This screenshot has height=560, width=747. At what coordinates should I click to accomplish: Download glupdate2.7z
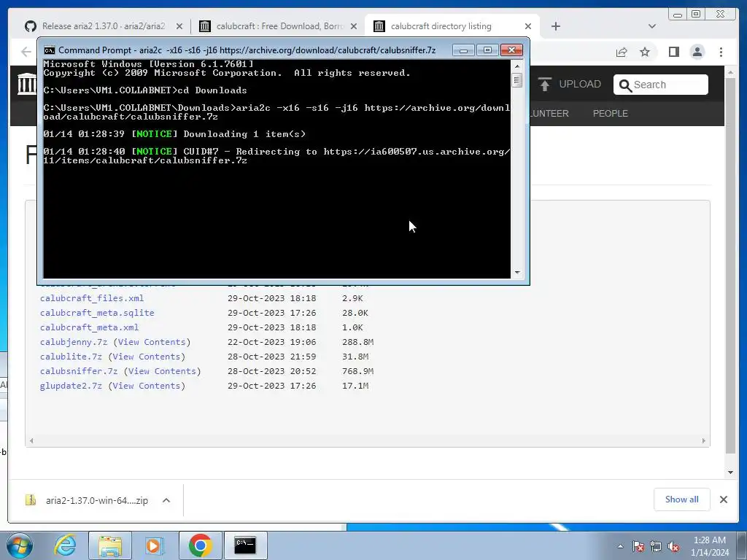pyautogui.click(x=71, y=386)
